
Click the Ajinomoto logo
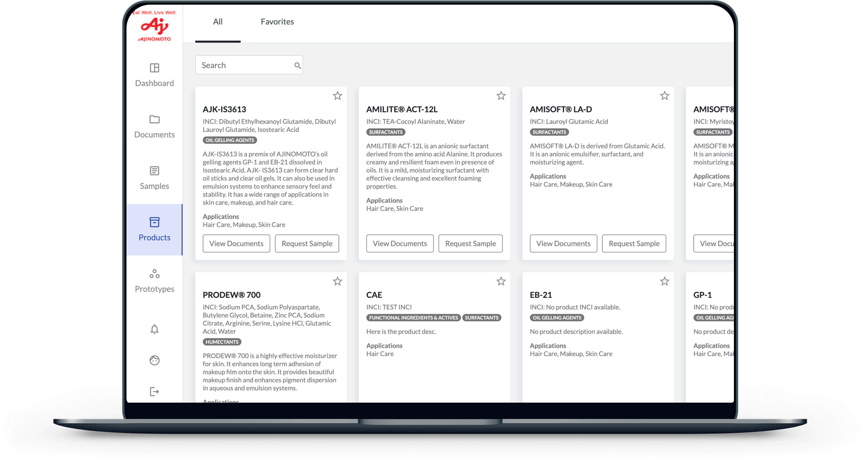point(154,26)
